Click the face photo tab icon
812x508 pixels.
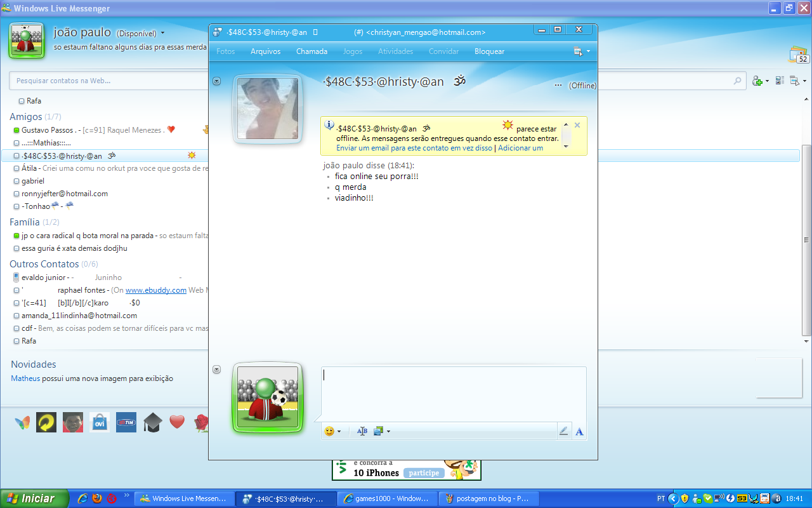73,423
